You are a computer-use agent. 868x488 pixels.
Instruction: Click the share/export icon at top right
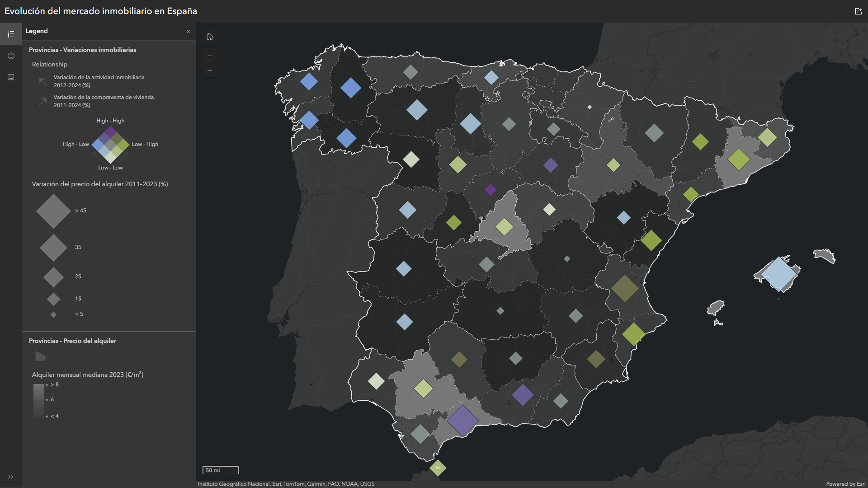coord(858,11)
